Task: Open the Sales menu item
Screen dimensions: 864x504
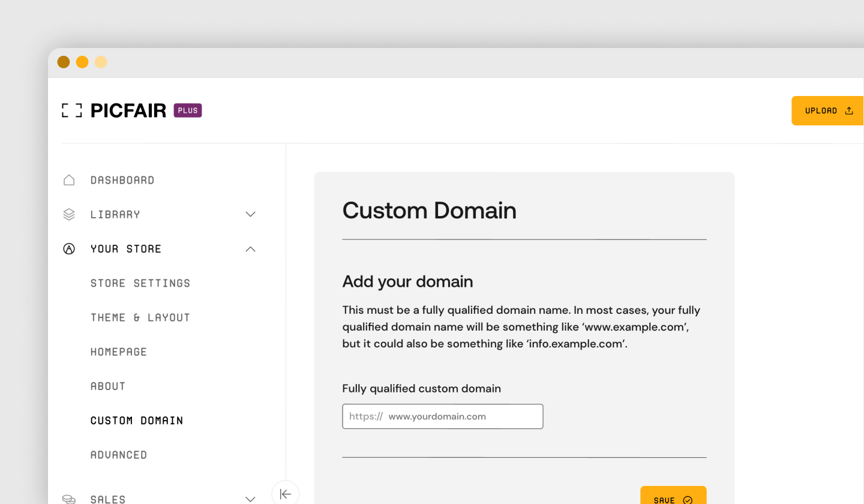Action: (x=108, y=499)
